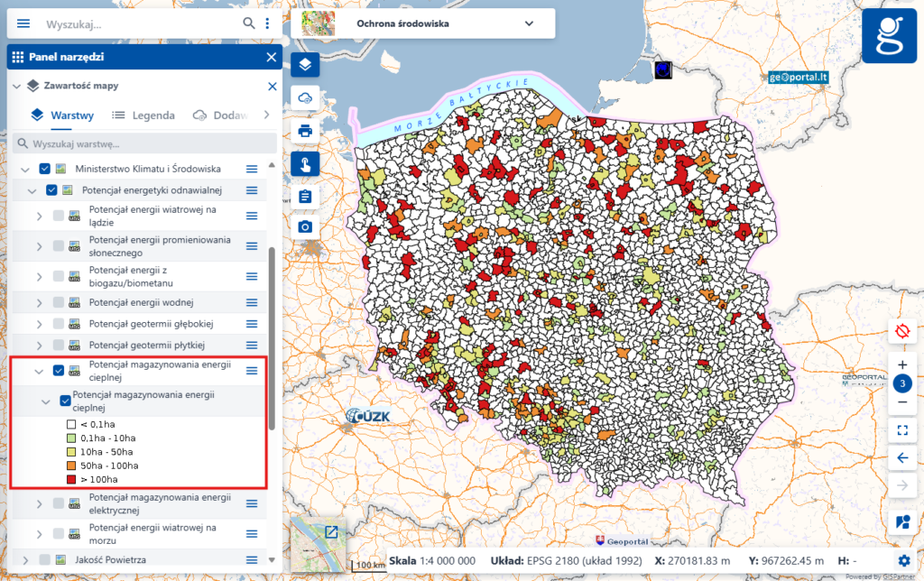Click the fullscreen map icon
Viewport: 924px width, 581px height.
(x=901, y=430)
